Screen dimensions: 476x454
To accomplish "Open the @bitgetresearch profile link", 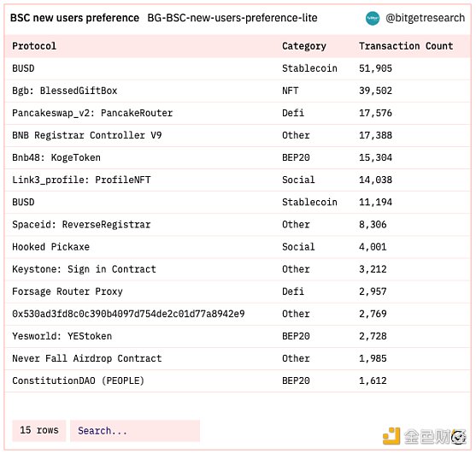I will (x=425, y=18).
